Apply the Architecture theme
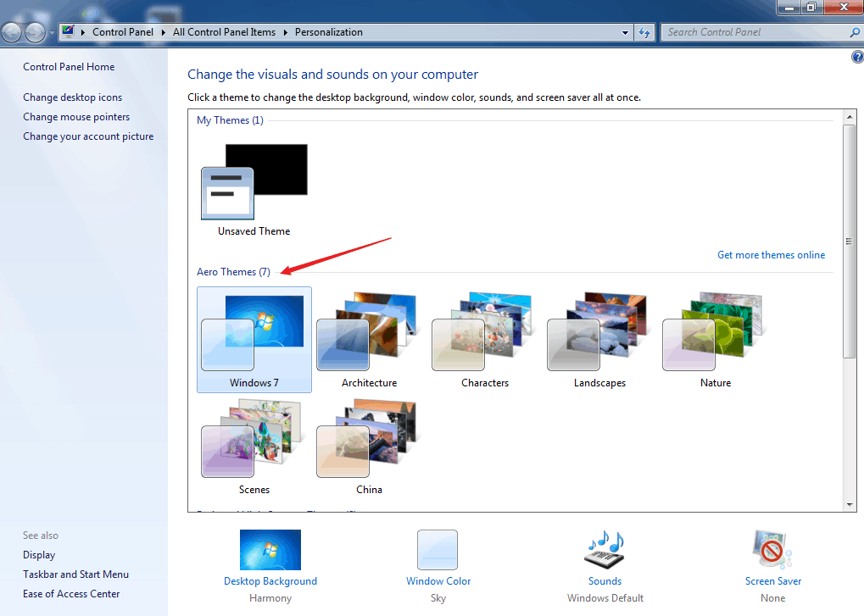 [x=369, y=340]
